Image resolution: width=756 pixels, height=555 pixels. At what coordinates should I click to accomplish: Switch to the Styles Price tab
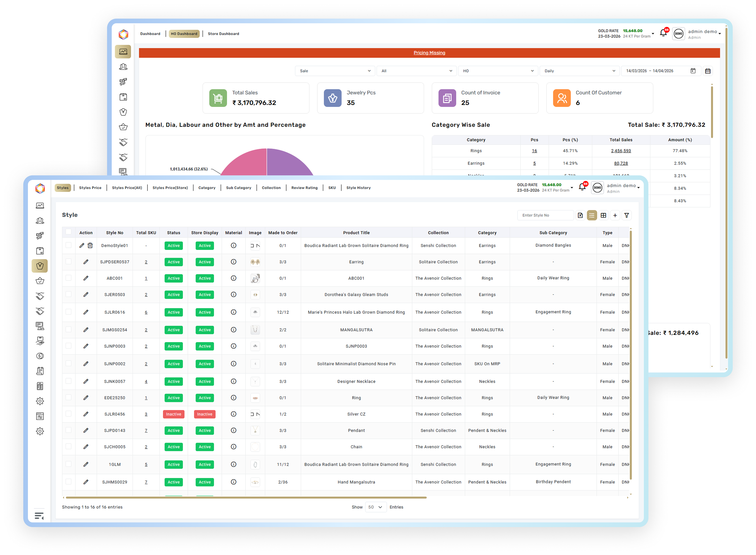coord(90,188)
